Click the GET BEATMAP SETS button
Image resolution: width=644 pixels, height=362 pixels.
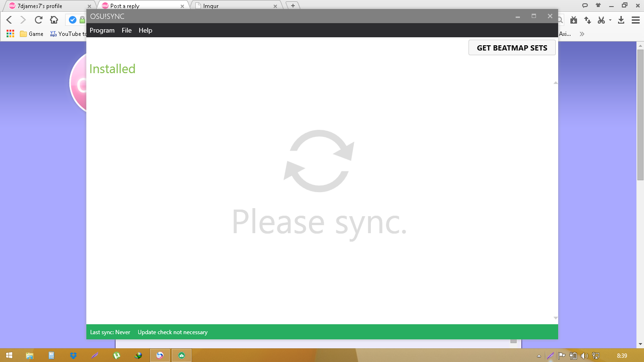click(512, 48)
